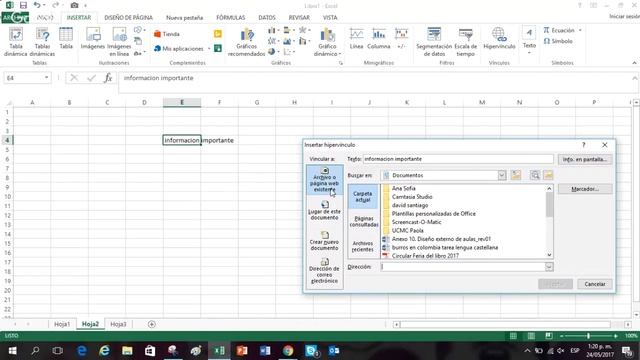Switch to the DISEÑO DE PÁGINA tab
The width and height of the screenshot is (640, 360).
128,18
